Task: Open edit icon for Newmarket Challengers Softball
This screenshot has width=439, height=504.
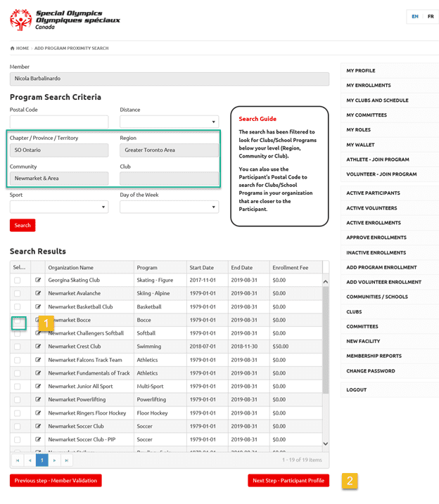Action: pyautogui.click(x=37, y=333)
